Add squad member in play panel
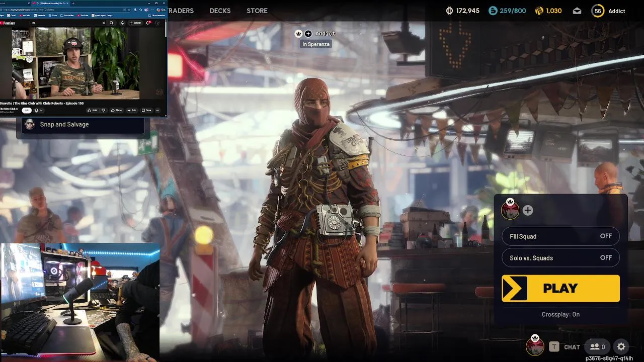This screenshot has width=644, height=362. [527, 210]
